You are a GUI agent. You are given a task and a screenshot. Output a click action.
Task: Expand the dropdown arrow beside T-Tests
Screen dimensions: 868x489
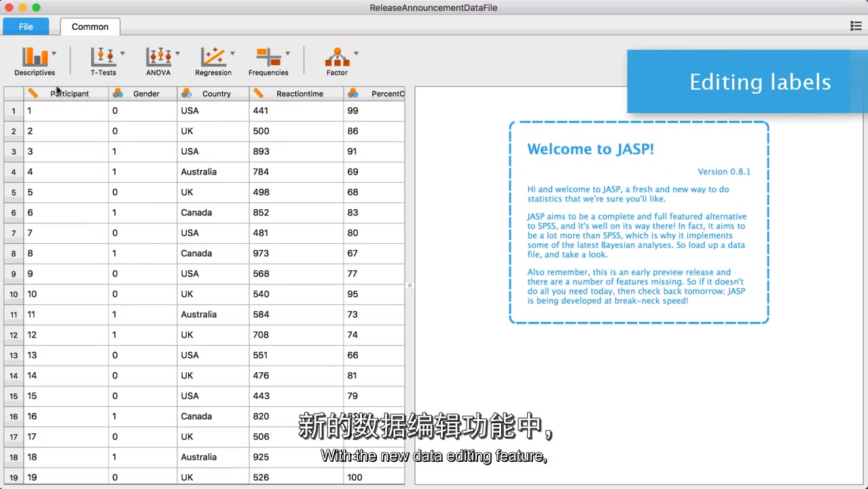123,54
